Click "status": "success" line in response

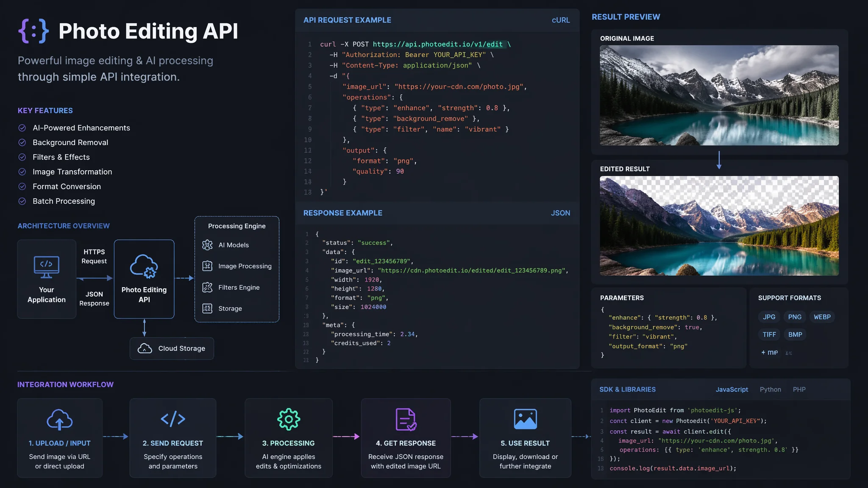(358, 243)
